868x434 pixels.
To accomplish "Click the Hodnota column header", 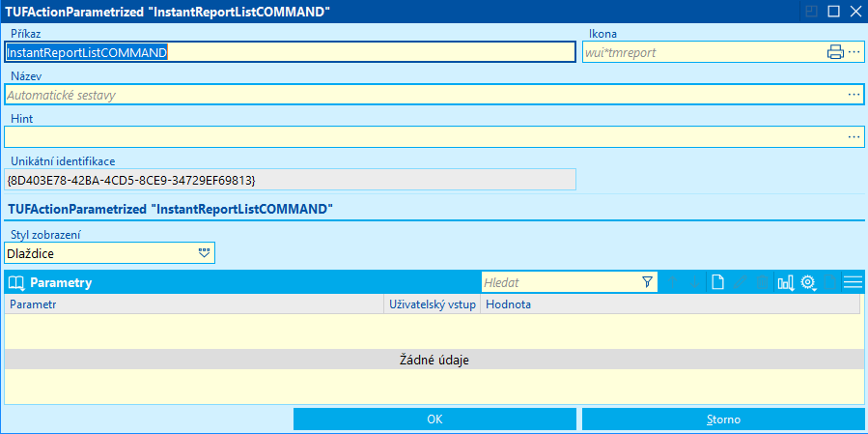I will point(671,304).
